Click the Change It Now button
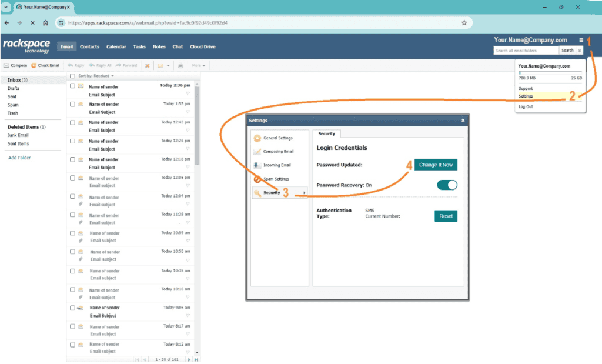This screenshot has width=602, height=364. pyautogui.click(x=436, y=165)
